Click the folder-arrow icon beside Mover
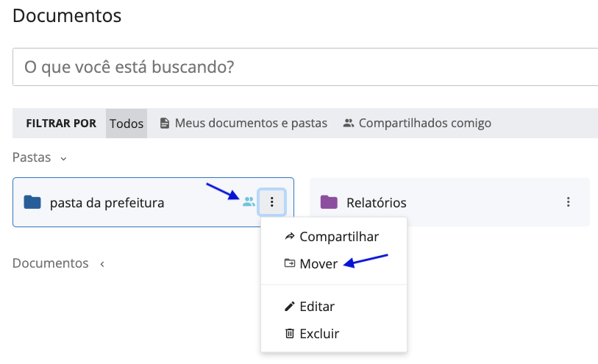598x364 pixels. pyautogui.click(x=290, y=263)
